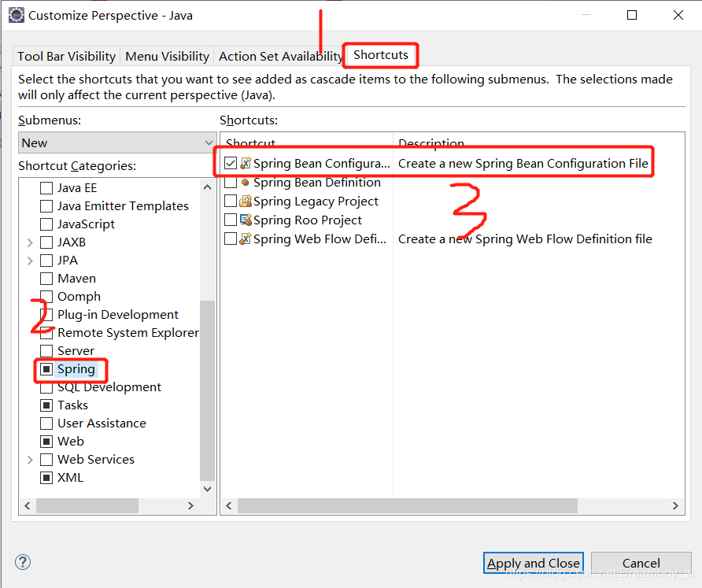Enable the Spring Legacy Project checkbox
This screenshot has height=588, width=702.
[x=231, y=201]
